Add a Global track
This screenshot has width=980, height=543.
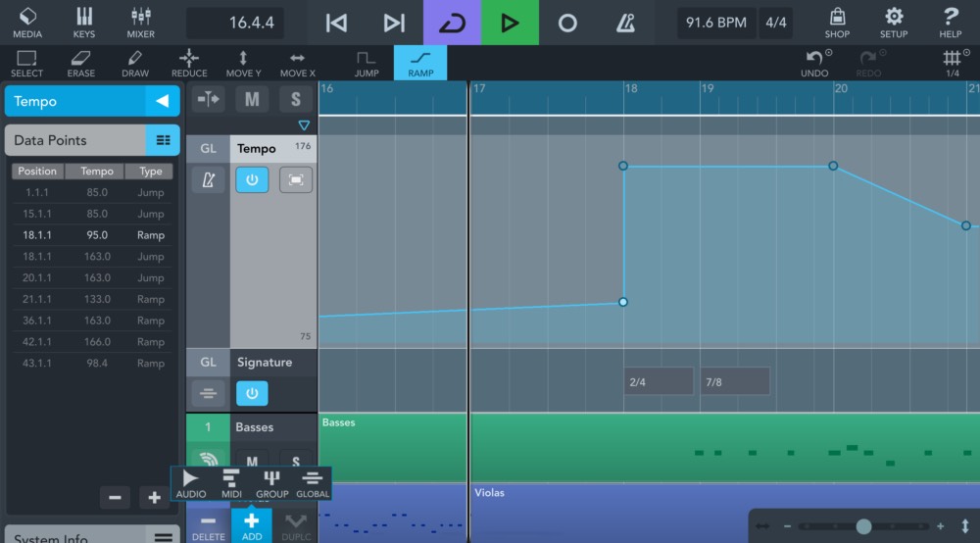click(313, 483)
